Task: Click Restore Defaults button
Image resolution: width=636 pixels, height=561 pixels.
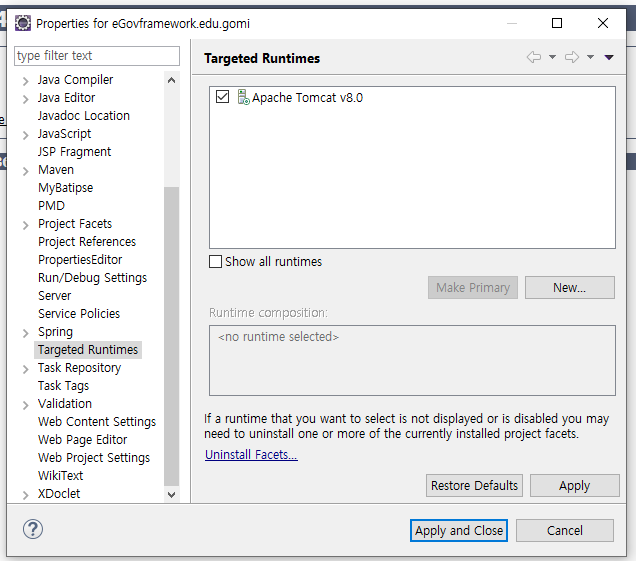Action: point(474,486)
